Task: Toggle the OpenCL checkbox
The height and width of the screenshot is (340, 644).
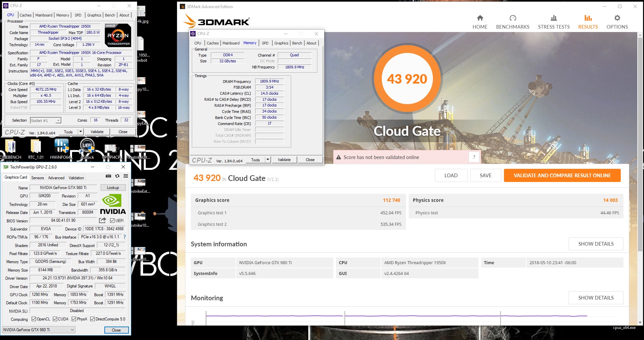Action: (34, 319)
